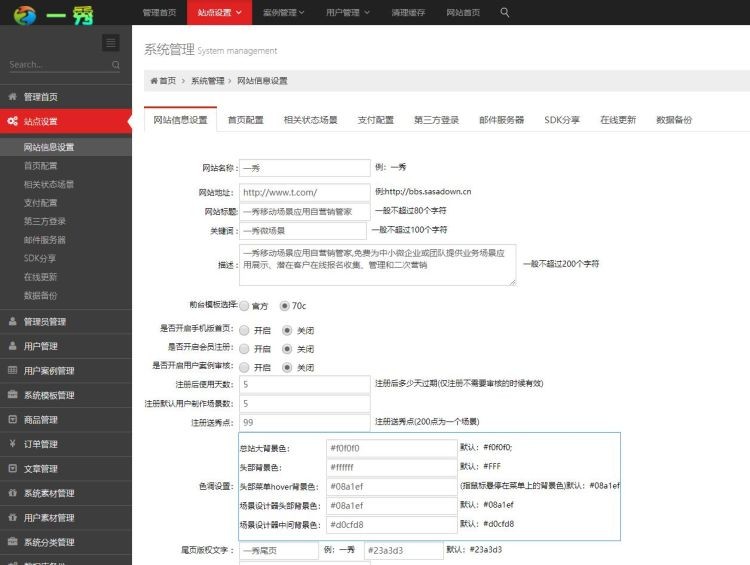Screen dimensions: 750x565
Task: Choose 关闭 for 是否开启用户案例审核
Action: pos(287,367)
